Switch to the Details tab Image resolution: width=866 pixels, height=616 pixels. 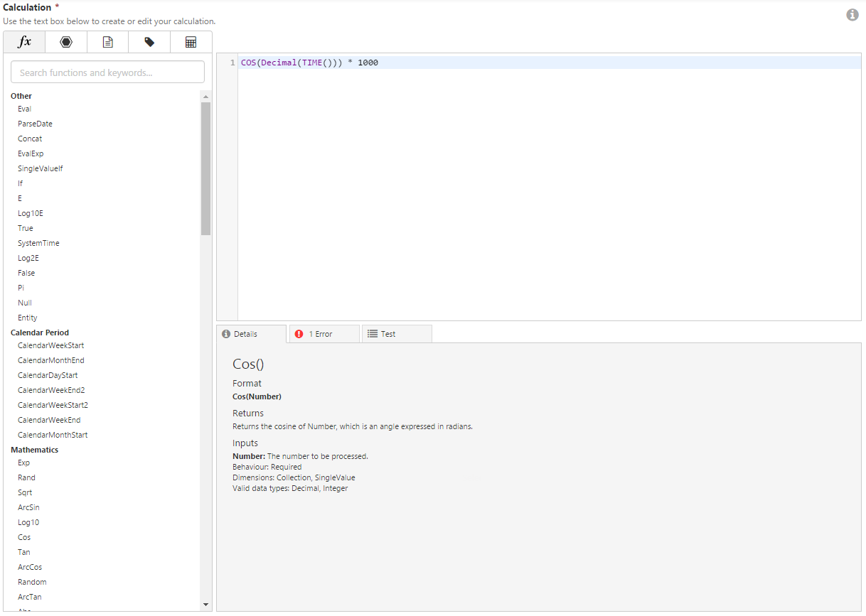251,334
